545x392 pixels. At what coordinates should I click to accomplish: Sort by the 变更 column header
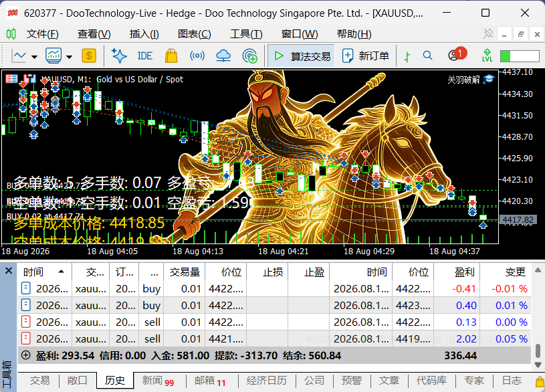[506, 272]
